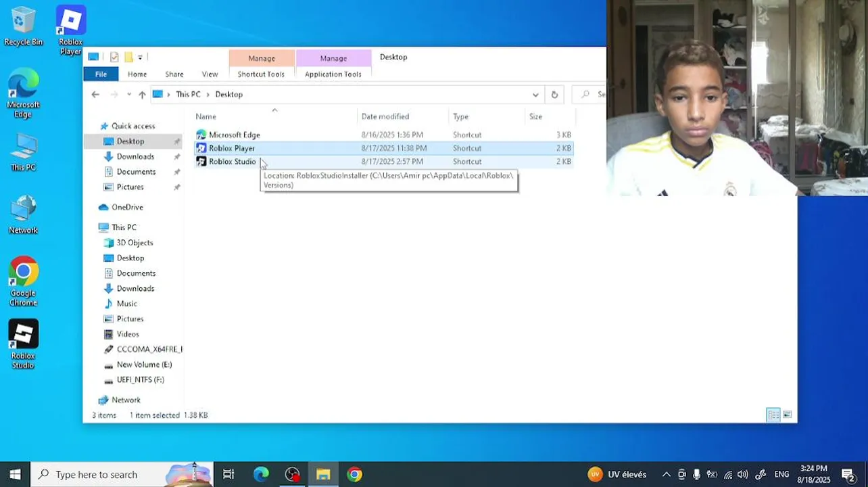The width and height of the screenshot is (868, 487).
Task: Select This PC desktop icon
Action: point(23,152)
